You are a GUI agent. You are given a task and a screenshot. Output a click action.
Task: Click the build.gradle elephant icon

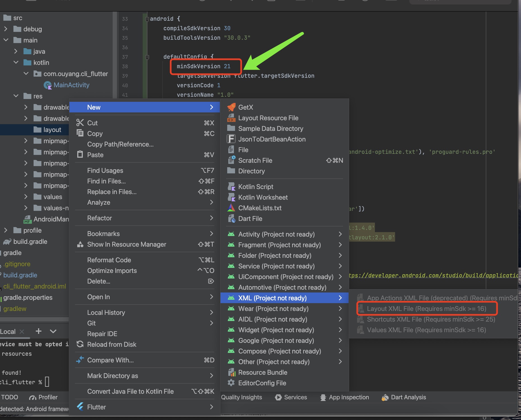click(7, 242)
